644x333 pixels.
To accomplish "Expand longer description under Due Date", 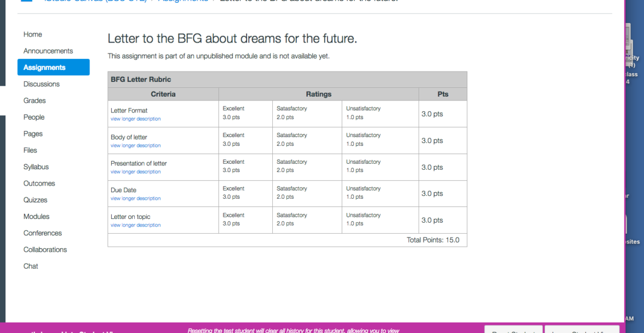I will (135, 199).
